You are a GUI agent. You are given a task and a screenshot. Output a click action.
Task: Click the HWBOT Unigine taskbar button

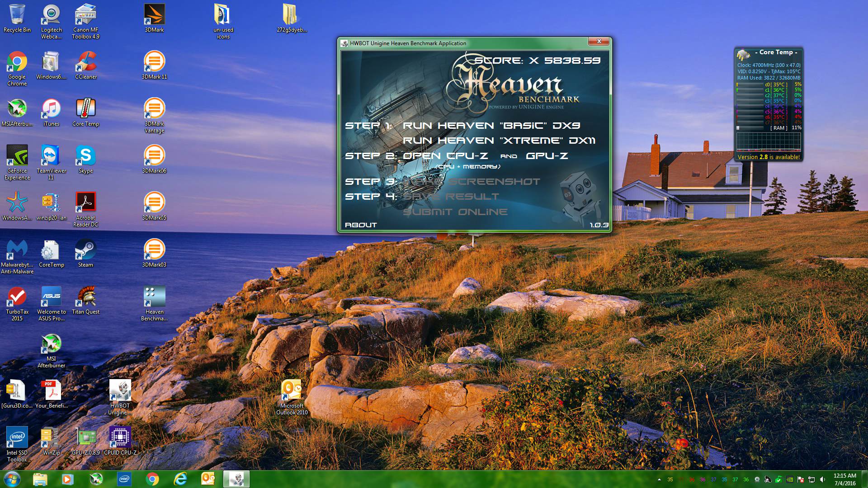click(236, 479)
